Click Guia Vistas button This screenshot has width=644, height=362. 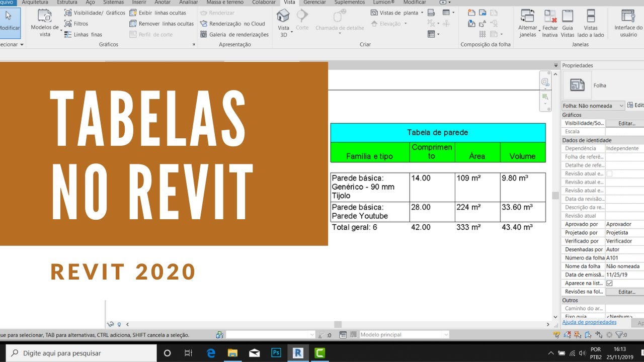click(568, 23)
